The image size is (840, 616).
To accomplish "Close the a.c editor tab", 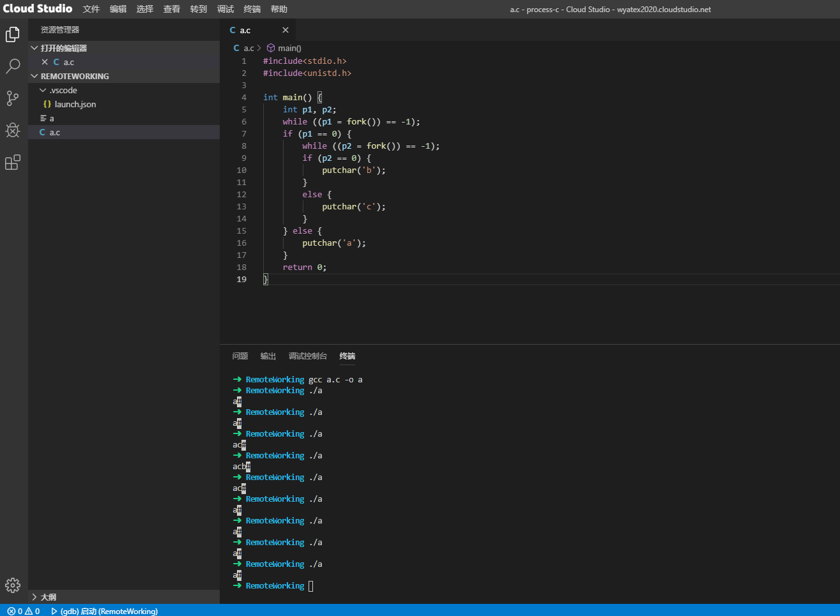I will 286,30.
